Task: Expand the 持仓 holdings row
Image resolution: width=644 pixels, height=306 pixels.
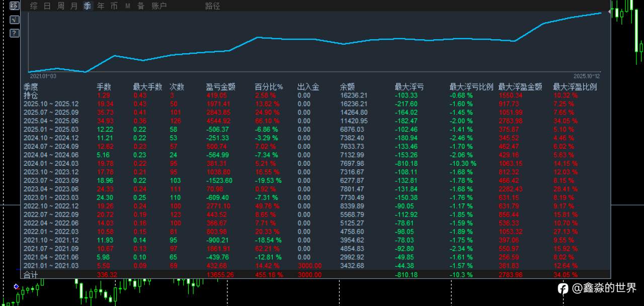Action: point(30,95)
